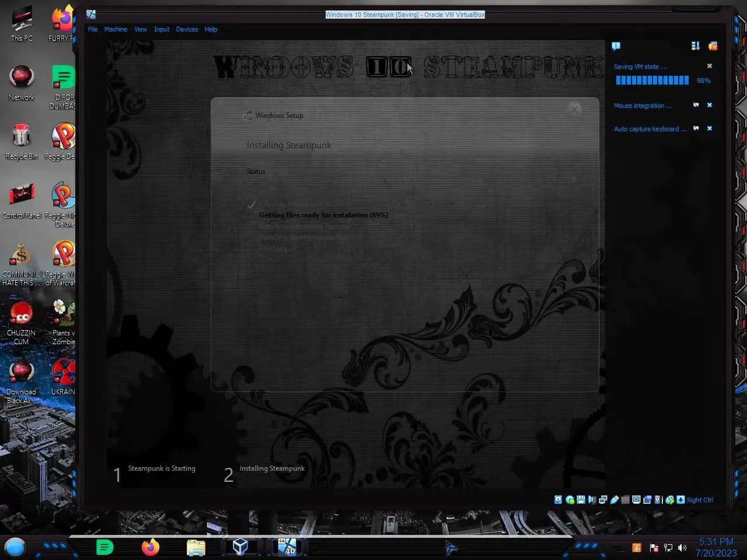Screen dimensions: 747x560
Task: Select the COMMUNI... HATE THIS dollar bag icon
Action: click(x=22, y=264)
